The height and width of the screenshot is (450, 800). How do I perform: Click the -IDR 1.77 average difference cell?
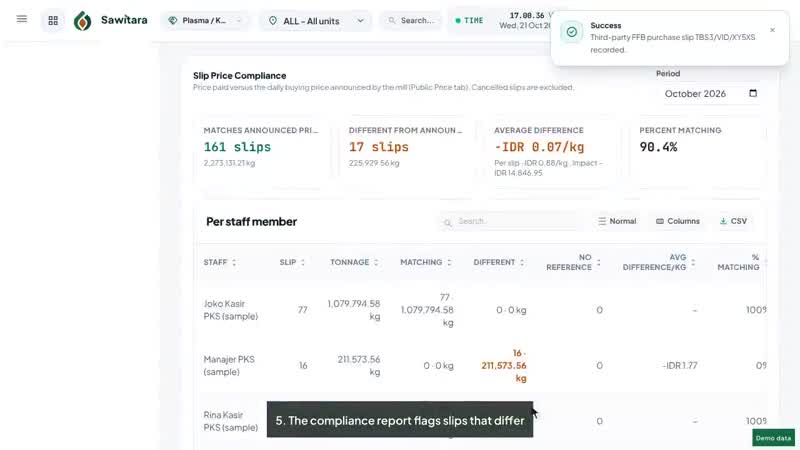[x=680, y=365]
